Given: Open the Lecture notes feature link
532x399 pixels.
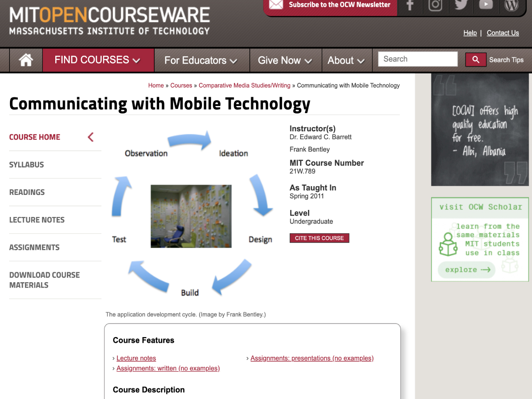Looking at the screenshot, I should pyautogui.click(x=136, y=358).
